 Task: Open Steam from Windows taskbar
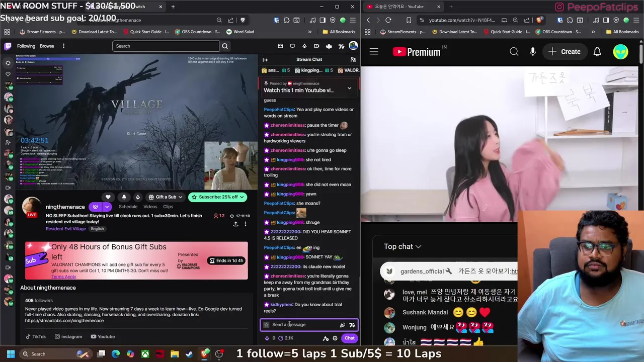pos(189,354)
